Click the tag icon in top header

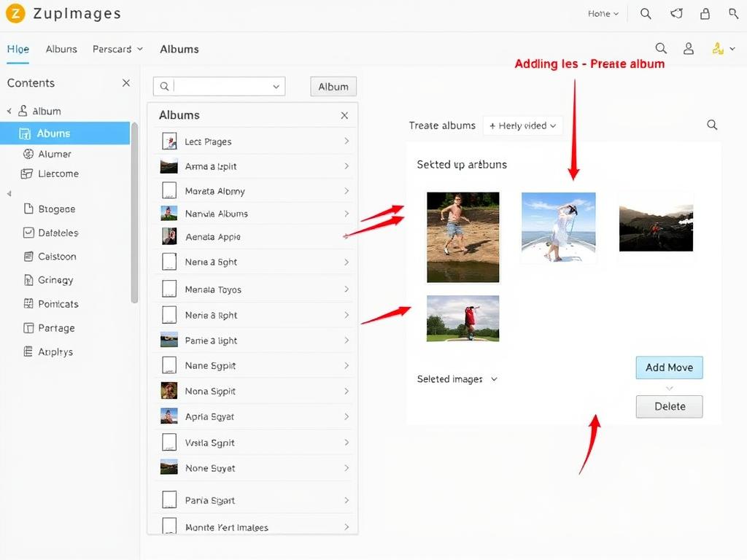click(676, 14)
